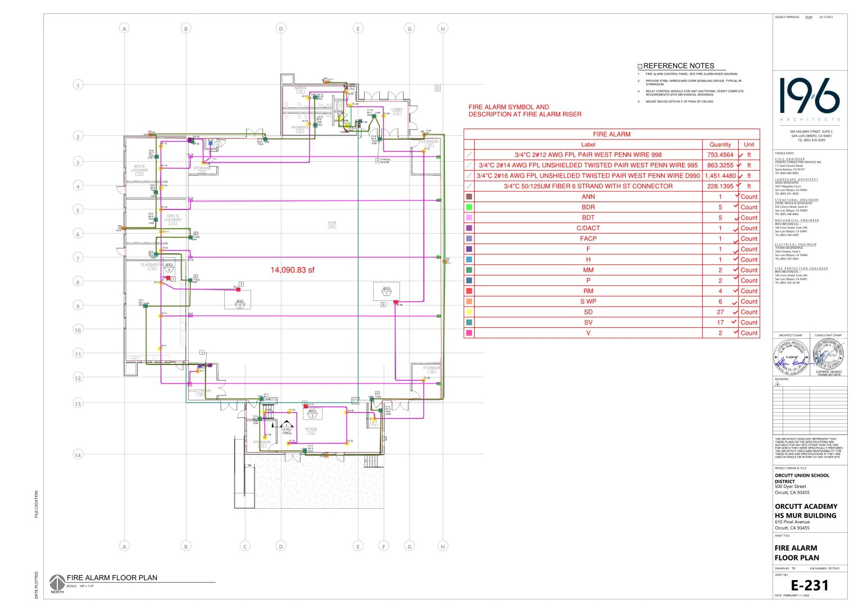863x616 pixels.
Task: Select the FIRE ALARM table header
Action: [612, 134]
